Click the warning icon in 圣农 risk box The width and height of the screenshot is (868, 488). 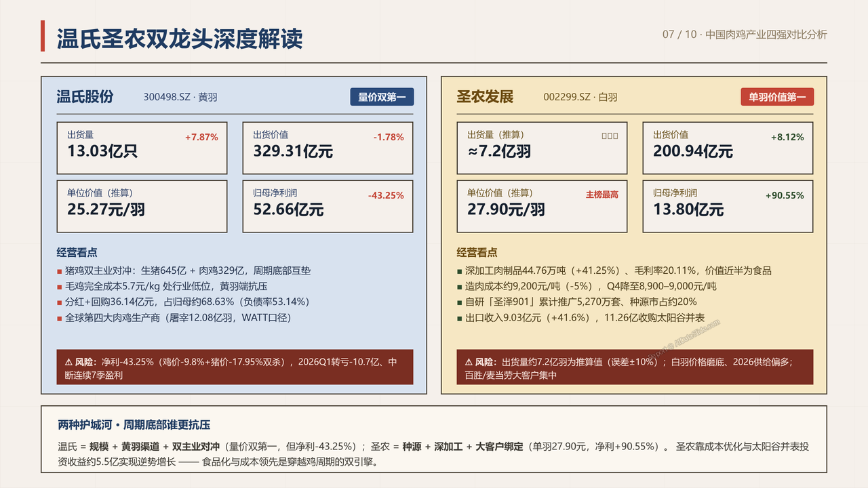pyautogui.click(x=469, y=362)
